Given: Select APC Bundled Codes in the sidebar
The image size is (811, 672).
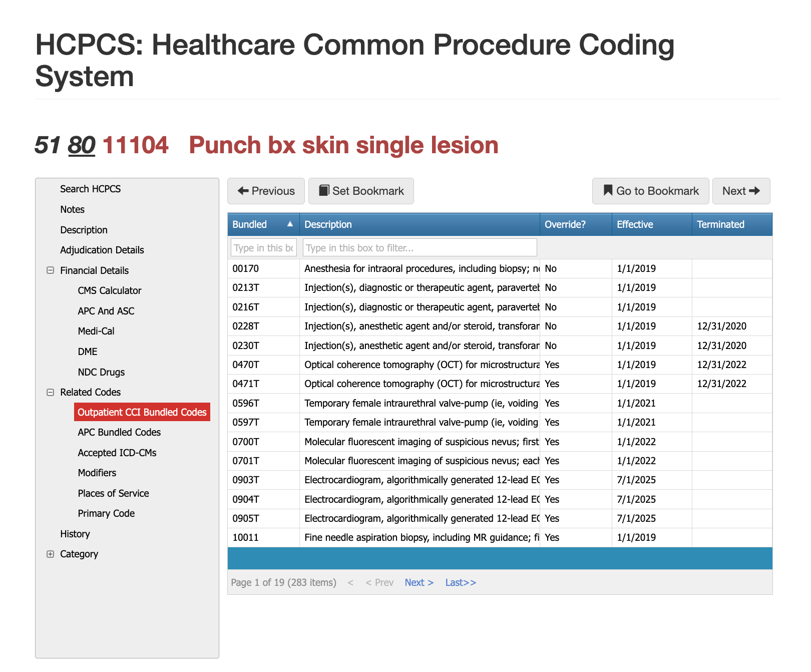Looking at the screenshot, I should (119, 432).
